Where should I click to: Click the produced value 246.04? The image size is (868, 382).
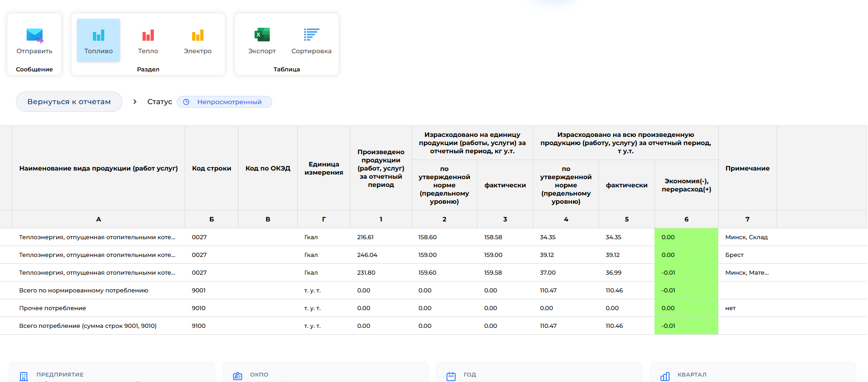click(x=367, y=255)
